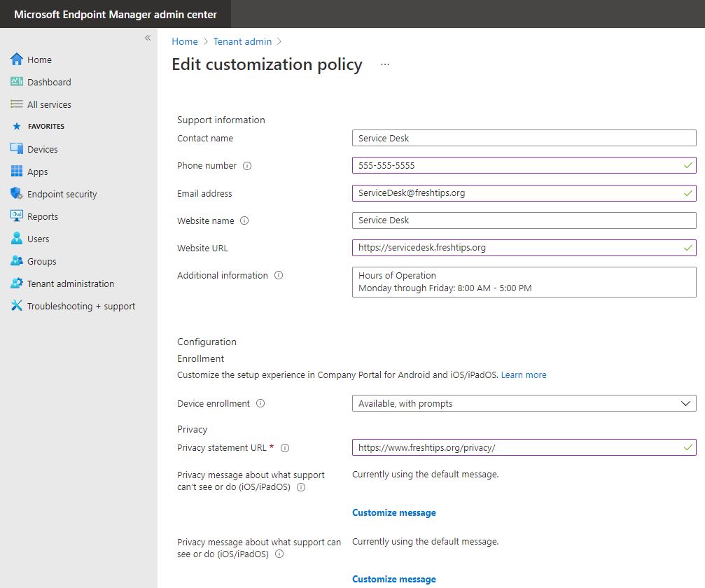Select Troubleshooting + support label

pos(81,306)
